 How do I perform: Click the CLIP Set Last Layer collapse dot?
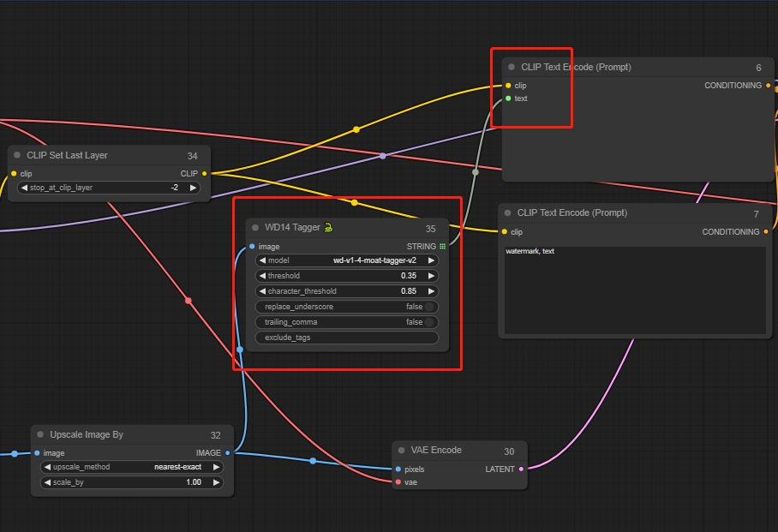(17, 155)
